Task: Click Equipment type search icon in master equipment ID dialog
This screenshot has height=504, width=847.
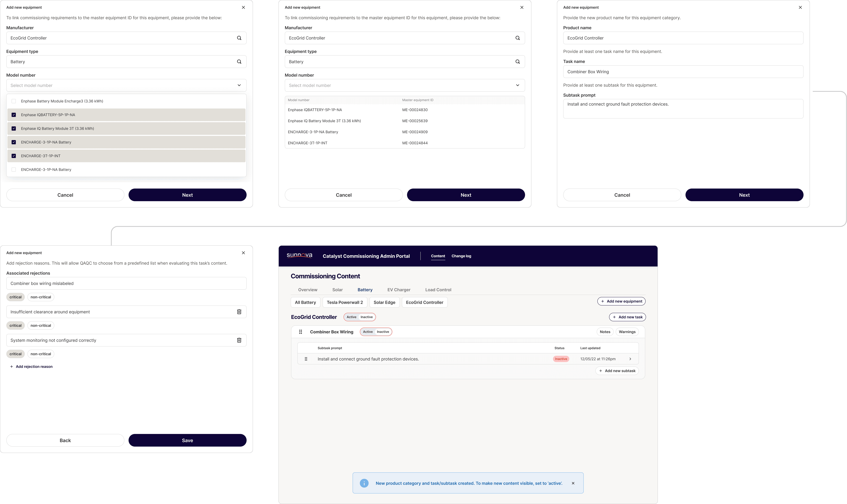Action: (517, 62)
